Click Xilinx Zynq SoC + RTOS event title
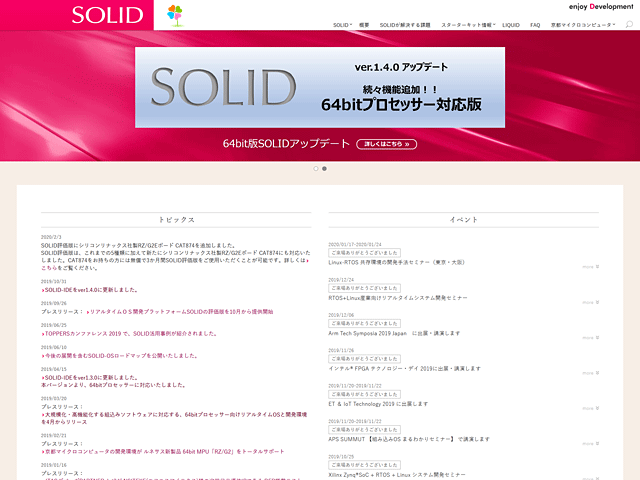Screen dimensions: 640x480 (397, 475)
